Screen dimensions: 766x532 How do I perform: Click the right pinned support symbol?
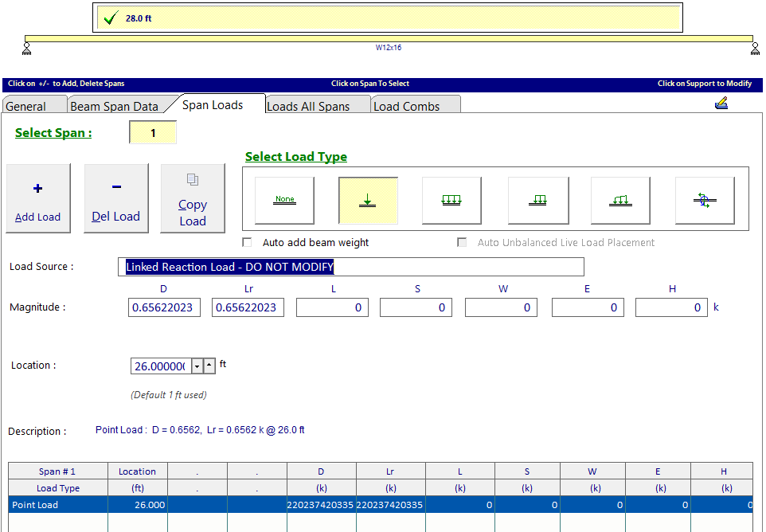pos(756,49)
